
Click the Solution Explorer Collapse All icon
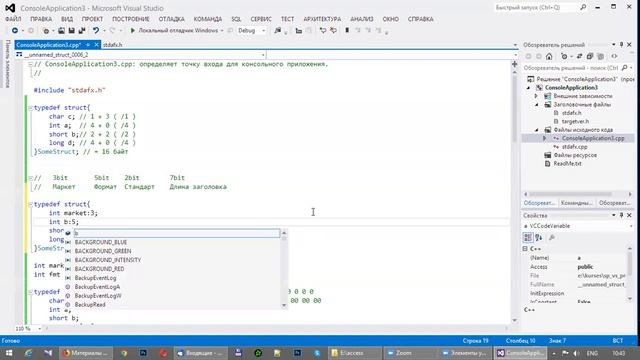[590, 56]
